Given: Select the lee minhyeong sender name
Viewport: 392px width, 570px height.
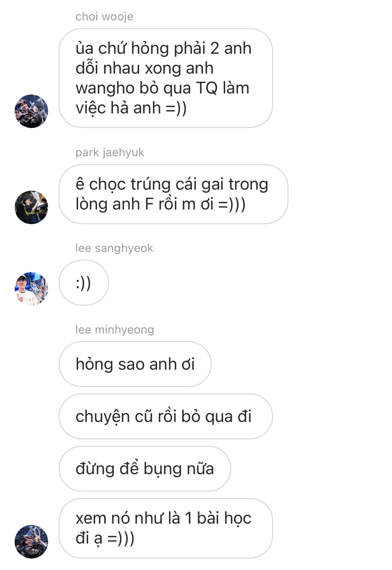Looking at the screenshot, I should coord(115,330).
